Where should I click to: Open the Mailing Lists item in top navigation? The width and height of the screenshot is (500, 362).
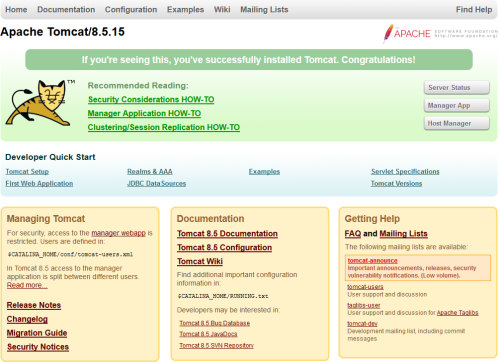tap(264, 10)
